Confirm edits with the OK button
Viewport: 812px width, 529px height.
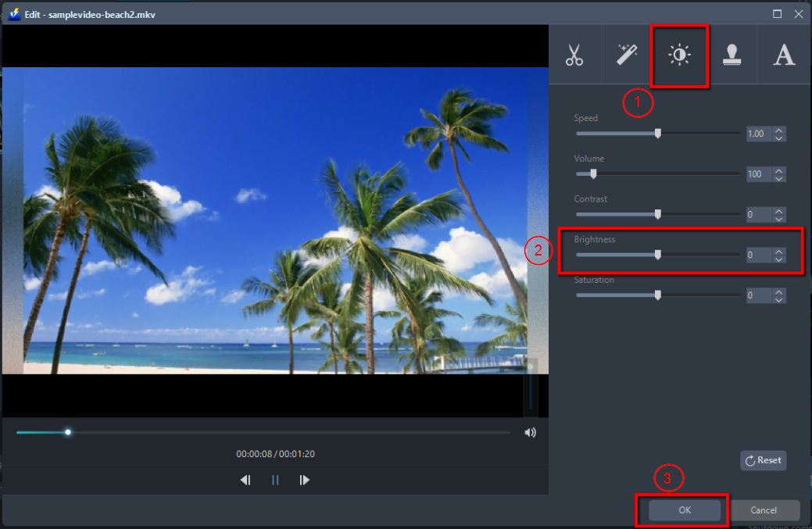pos(683,509)
